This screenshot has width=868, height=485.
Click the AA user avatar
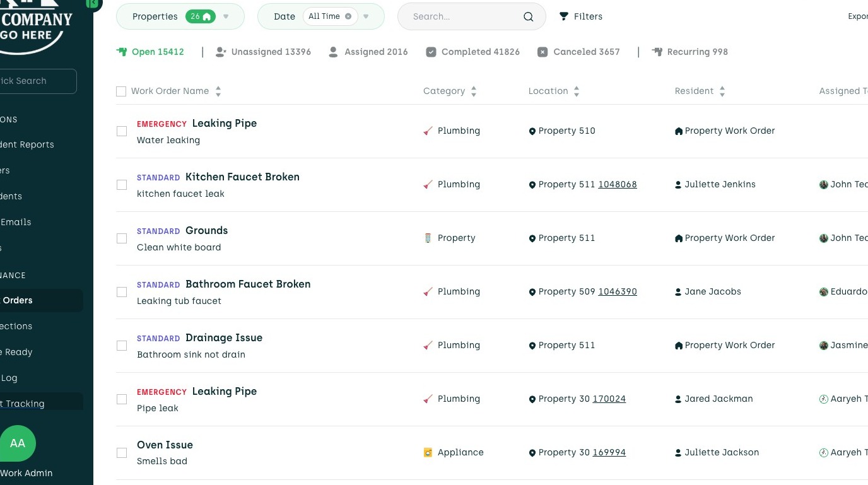coord(18,443)
